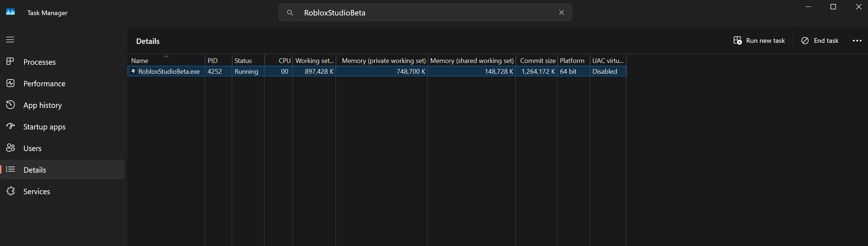Switch to the Services page
This screenshot has width=868, height=246.
(63, 191)
